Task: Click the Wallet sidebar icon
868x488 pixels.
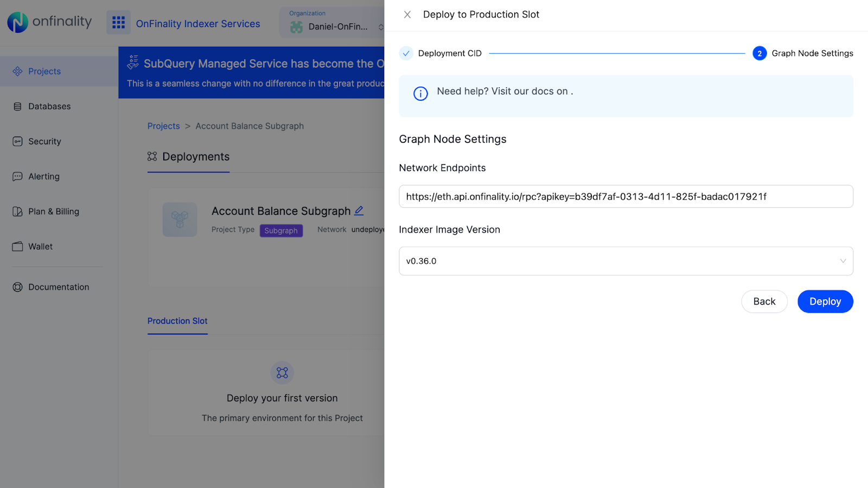Action: point(17,247)
